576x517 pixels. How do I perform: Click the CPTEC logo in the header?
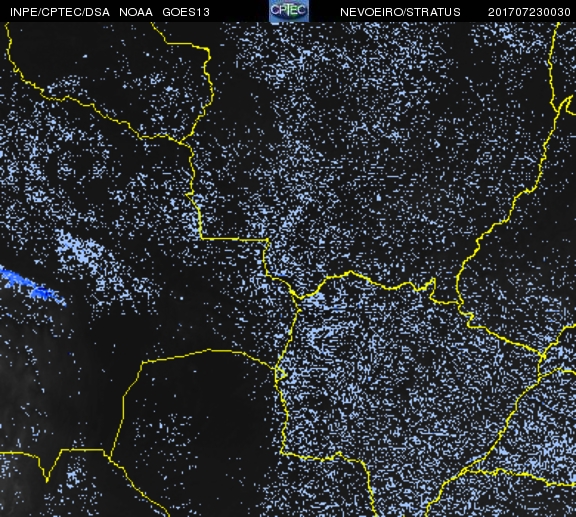tap(289, 11)
